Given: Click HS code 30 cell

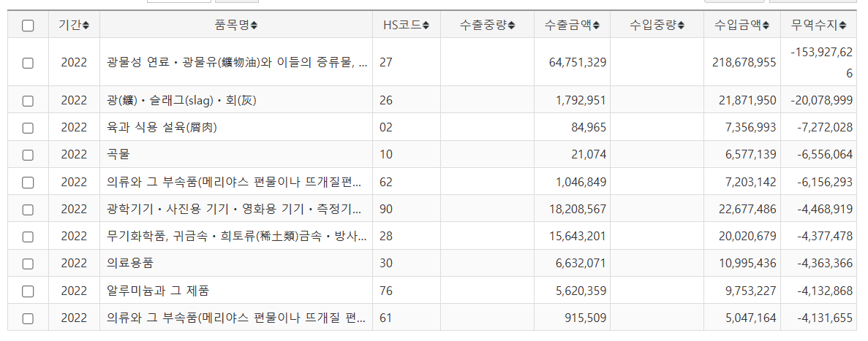Looking at the screenshot, I should [386, 264].
